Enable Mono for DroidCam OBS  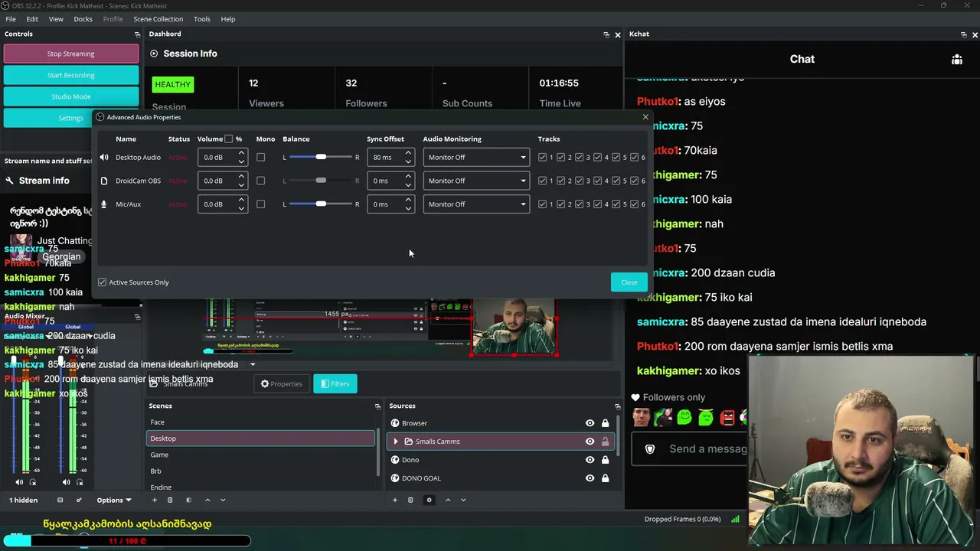[x=260, y=181]
